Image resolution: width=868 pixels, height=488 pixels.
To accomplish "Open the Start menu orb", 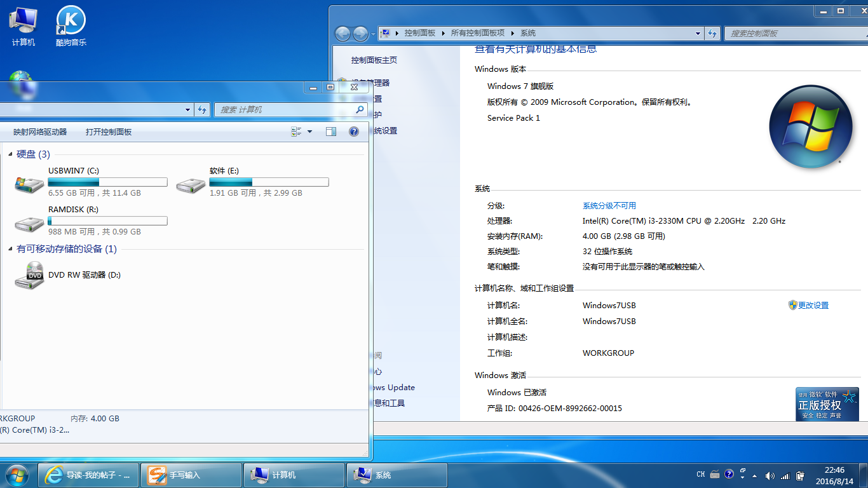I will coord(16,475).
